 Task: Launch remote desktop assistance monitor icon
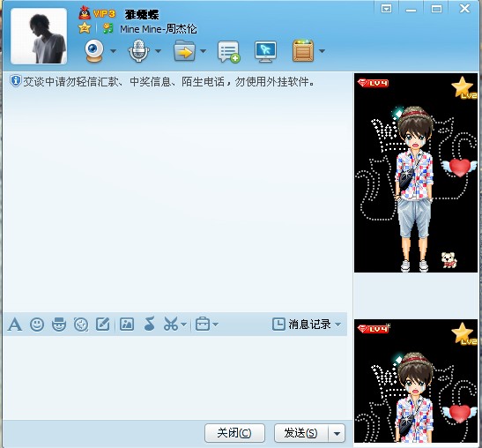[265, 52]
